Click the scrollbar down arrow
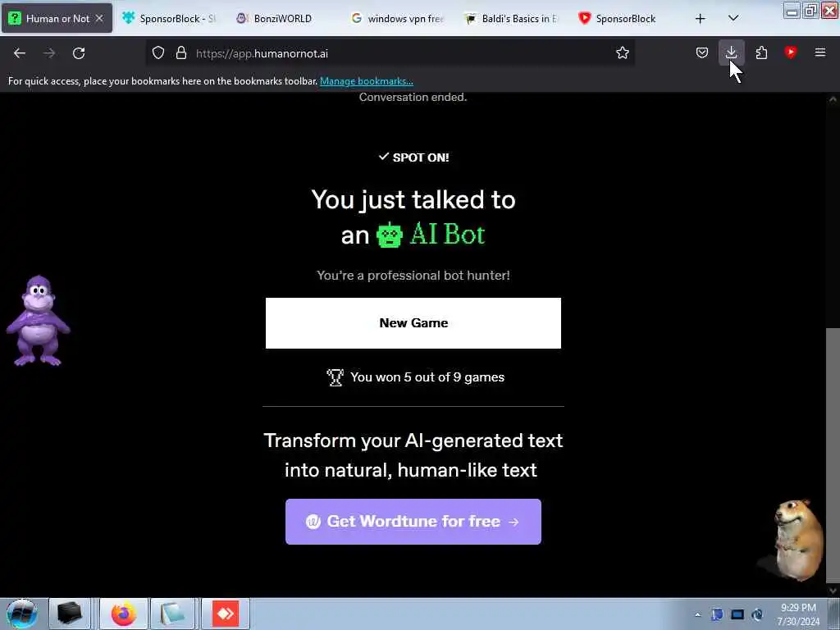The width and height of the screenshot is (840, 630). (x=833, y=591)
